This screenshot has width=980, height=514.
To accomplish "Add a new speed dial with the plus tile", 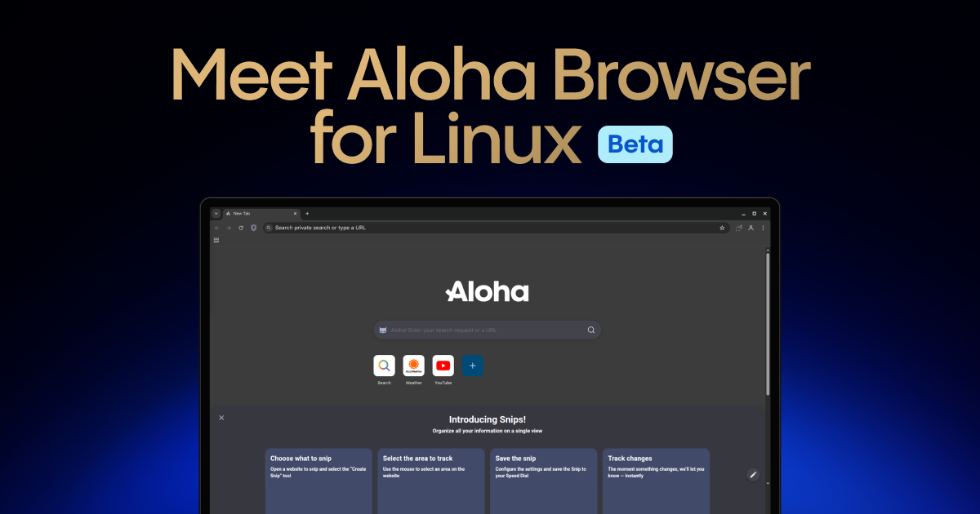I will (x=472, y=366).
